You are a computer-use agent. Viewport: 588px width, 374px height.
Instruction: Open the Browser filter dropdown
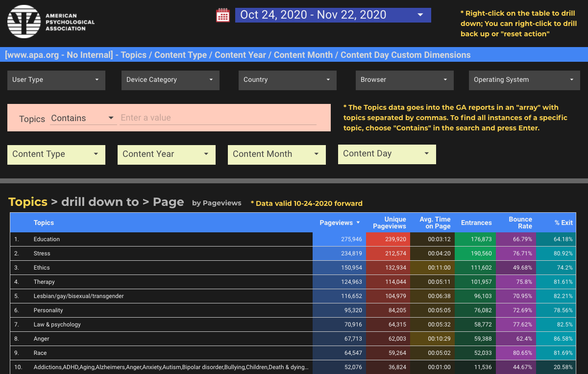tap(404, 80)
